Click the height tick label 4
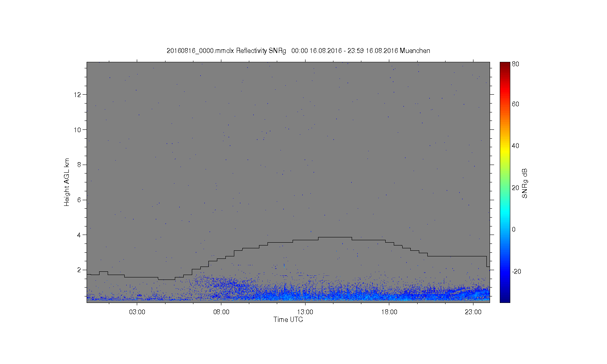The width and height of the screenshot is (607, 364). 80,235
